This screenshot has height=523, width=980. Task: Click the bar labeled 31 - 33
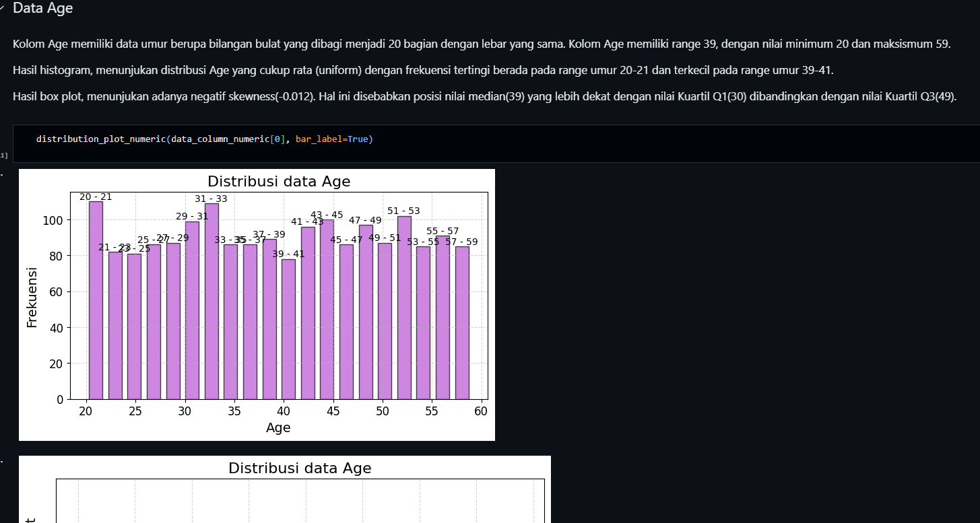pyautogui.click(x=211, y=302)
